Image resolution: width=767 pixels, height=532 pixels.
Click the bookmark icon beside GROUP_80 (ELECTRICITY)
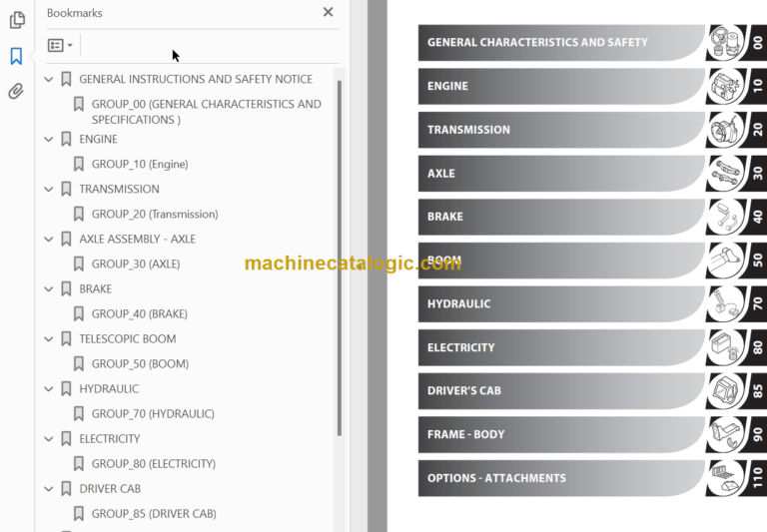(x=78, y=463)
